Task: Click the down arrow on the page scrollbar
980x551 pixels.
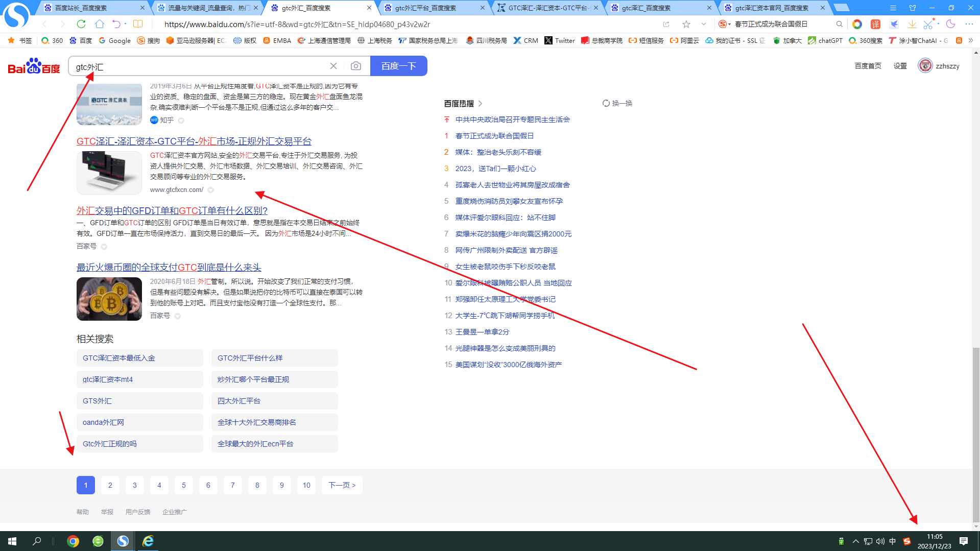Action: [976, 527]
